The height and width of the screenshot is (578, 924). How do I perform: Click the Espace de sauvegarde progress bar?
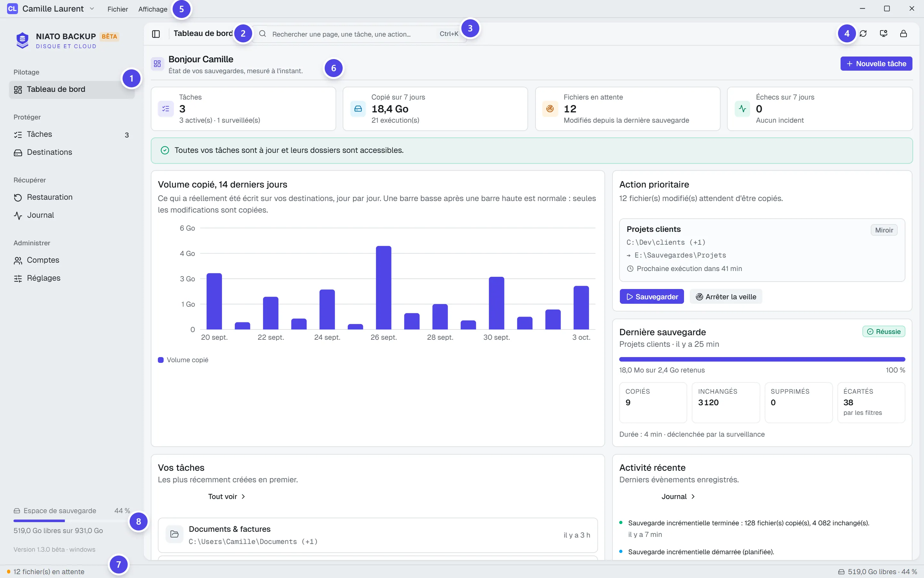pos(72,521)
